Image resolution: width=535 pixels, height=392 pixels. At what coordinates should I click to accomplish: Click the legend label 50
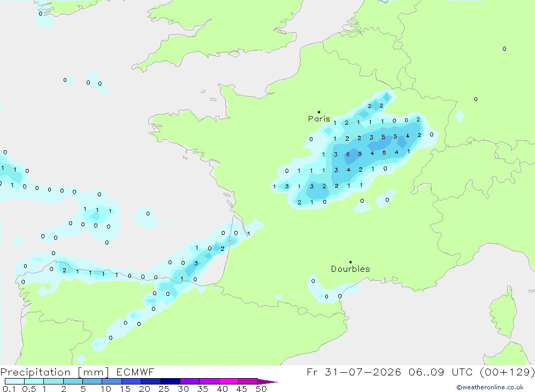click(x=261, y=389)
